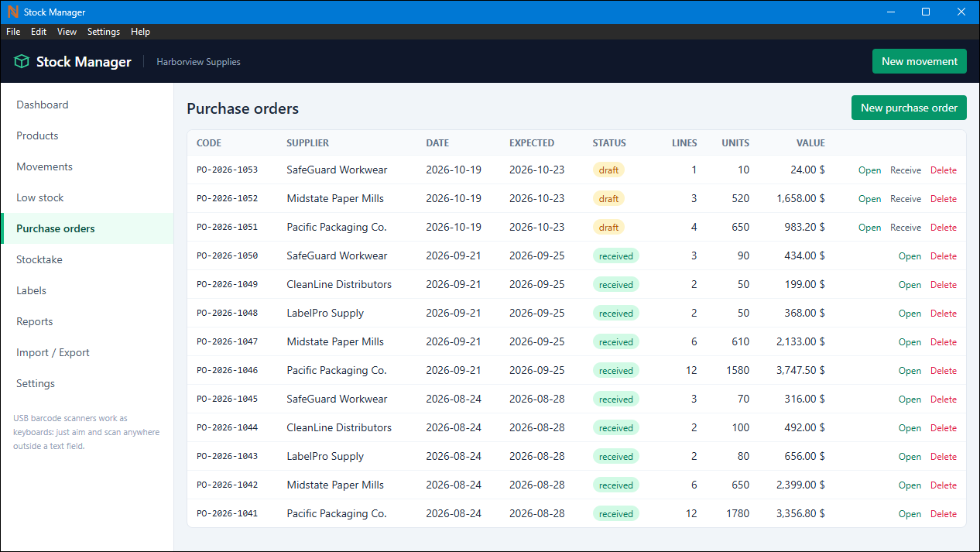Delete purchase order PO-2026-1048
Image resolution: width=980 pixels, height=552 pixels.
pos(944,314)
